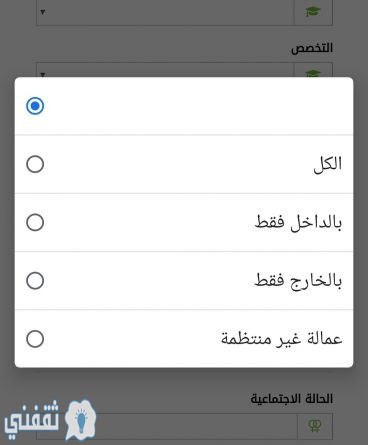The image size is (368, 445).
Task: Tap the الكل option label
Action: click(x=328, y=164)
